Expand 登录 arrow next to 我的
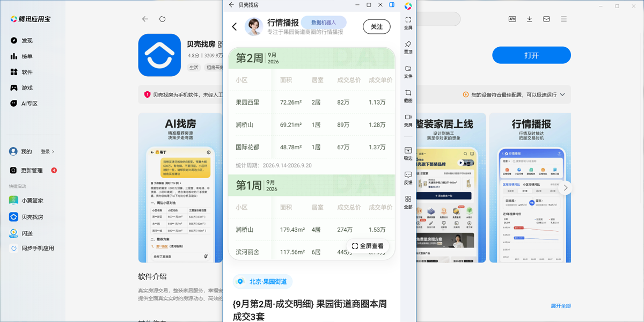644x322 pixels. point(48,152)
